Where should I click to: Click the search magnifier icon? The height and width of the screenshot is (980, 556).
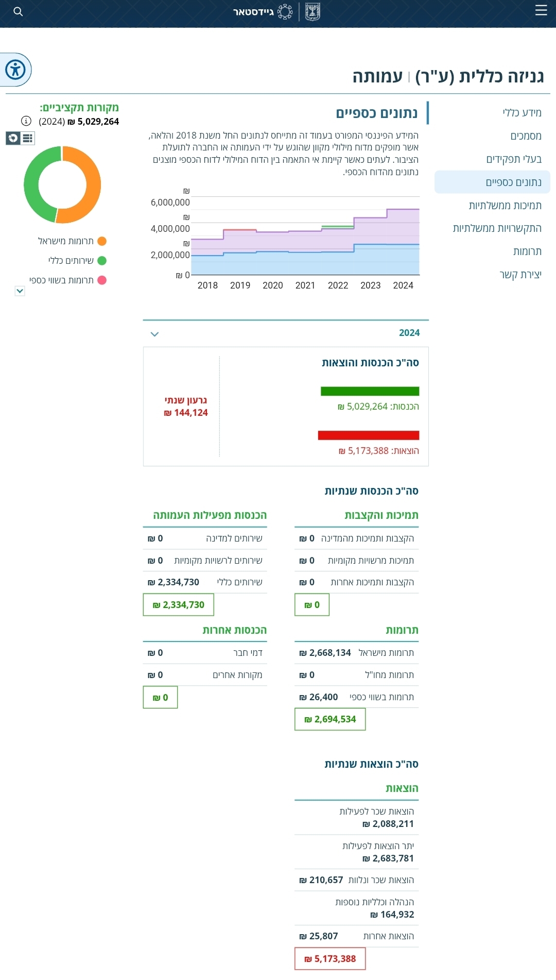click(18, 11)
